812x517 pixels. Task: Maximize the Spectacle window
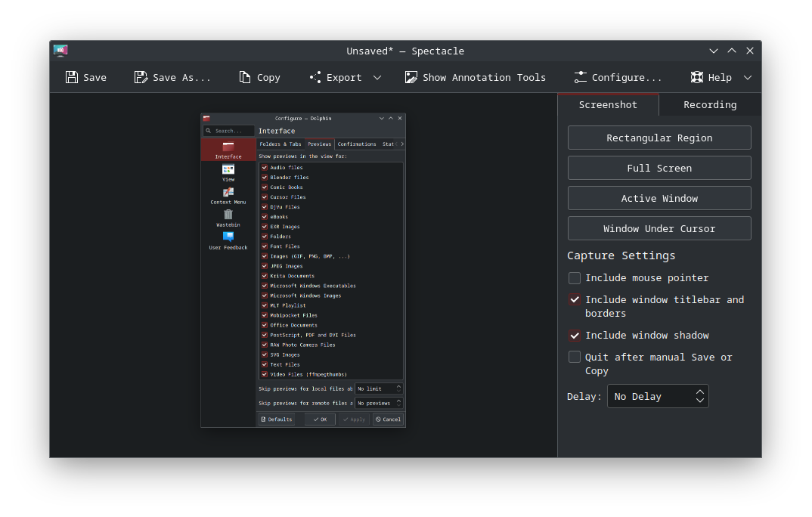coord(732,51)
